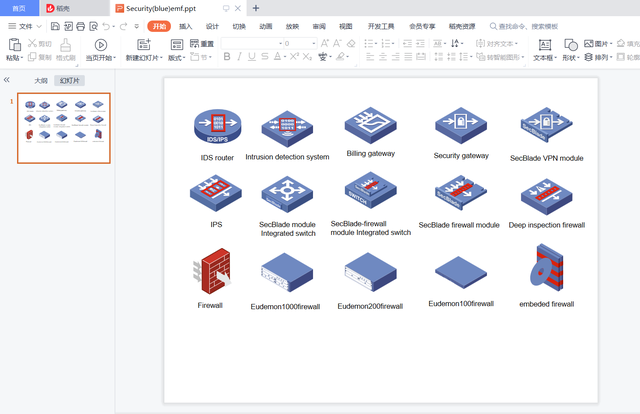
Task: Toggle Strikethrough formatting
Action: (x=264, y=57)
